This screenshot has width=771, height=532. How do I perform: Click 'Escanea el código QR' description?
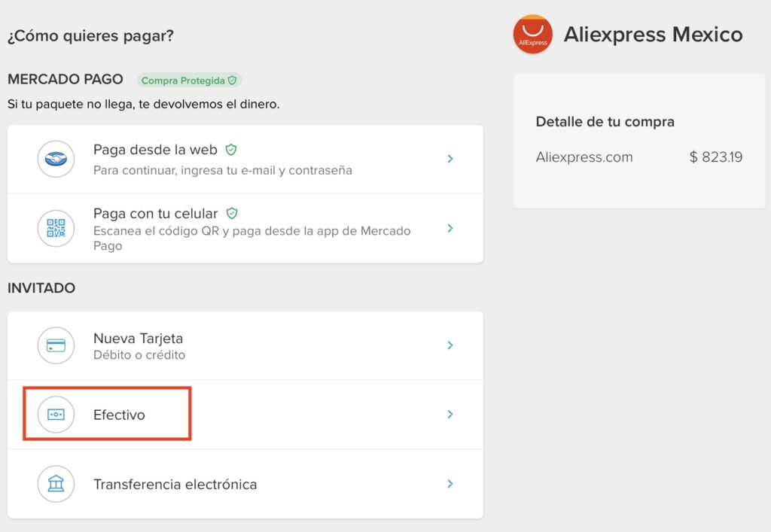point(251,239)
